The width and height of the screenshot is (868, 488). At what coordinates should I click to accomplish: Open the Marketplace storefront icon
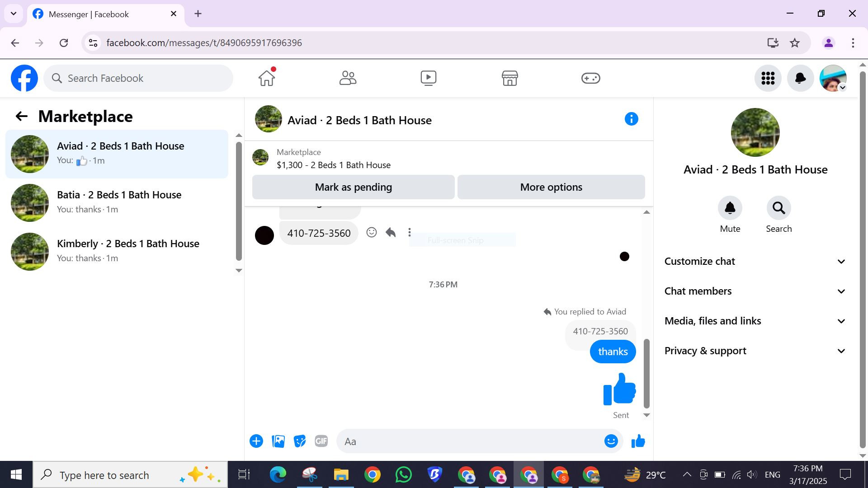coord(509,78)
